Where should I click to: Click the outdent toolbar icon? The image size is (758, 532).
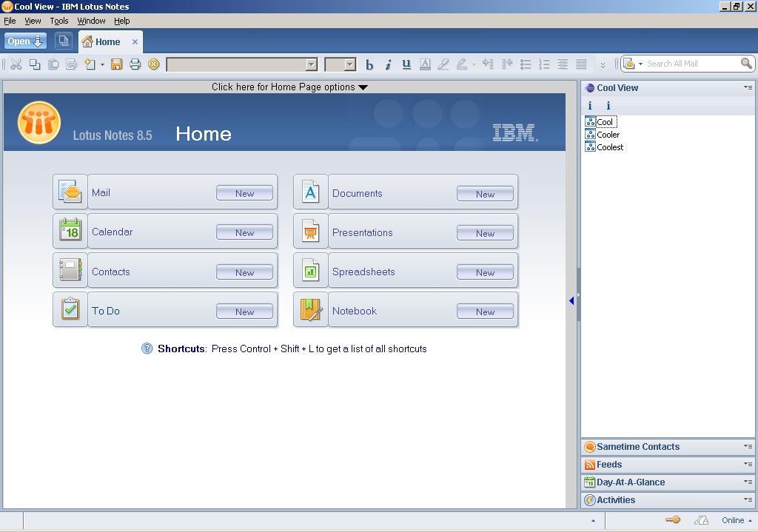tap(507, 64)
